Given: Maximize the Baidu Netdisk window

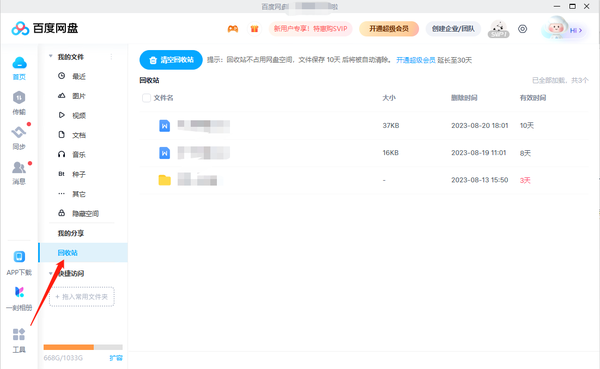Looking at the screenshot, I should pyautogui.click(x=572, y=6).
